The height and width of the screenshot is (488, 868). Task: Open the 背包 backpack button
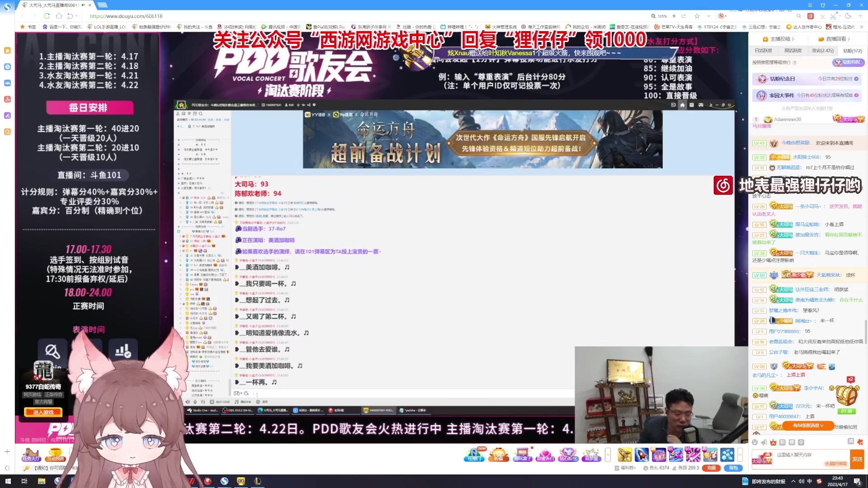(x=733, y=468)
